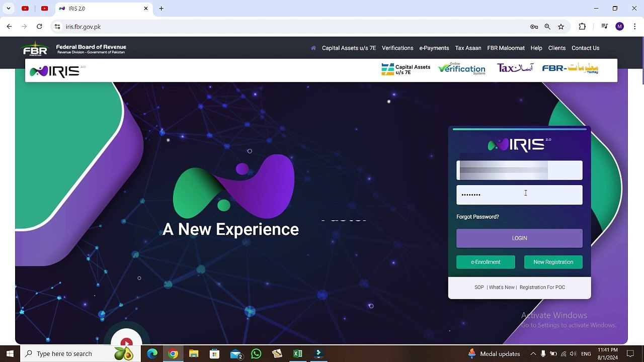Open File Explorer from the taskbar
The width and height of the screenshot is (644, 362).
click(194, 354)
